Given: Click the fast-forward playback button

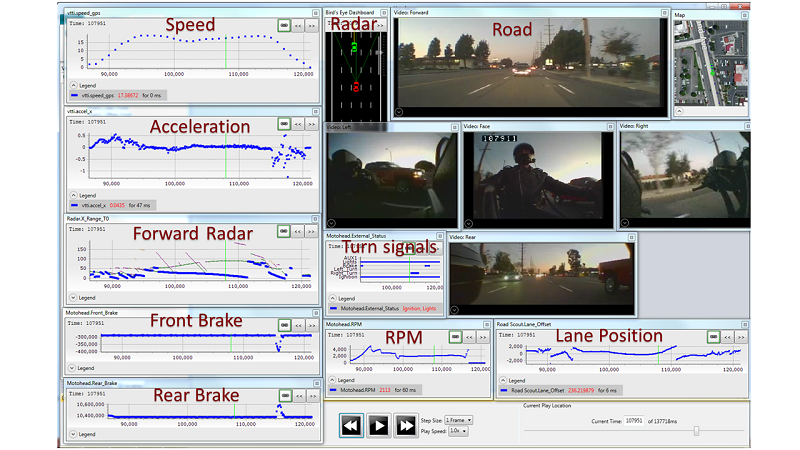Looking at the screenshot, I should [405, 425].
